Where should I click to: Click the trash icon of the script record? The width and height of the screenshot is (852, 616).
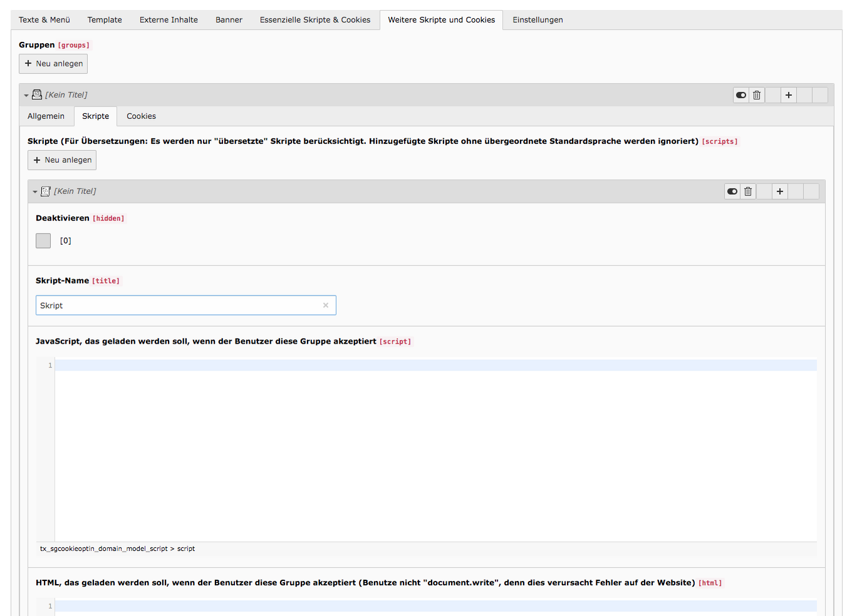pyautogui.click(x=748, y=191)
